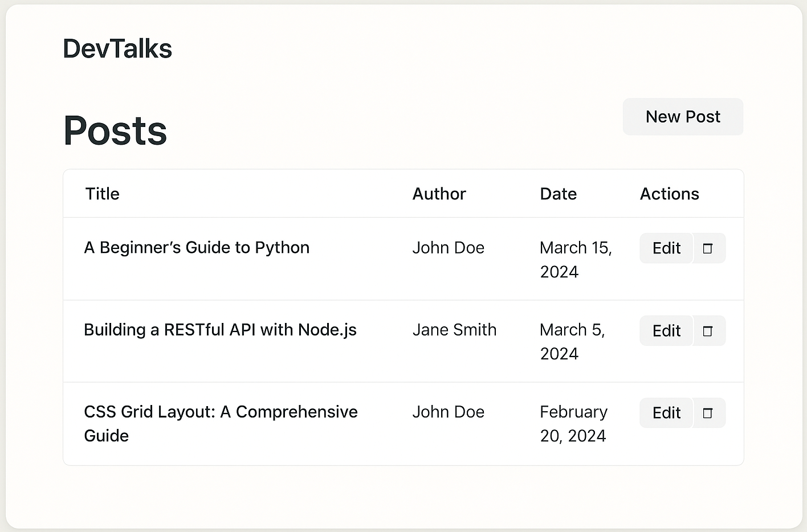The height and width of the screenshot is (532, 807).
Task: Click trash icon for CSS Grid Layout post
Action: point(708,413)
